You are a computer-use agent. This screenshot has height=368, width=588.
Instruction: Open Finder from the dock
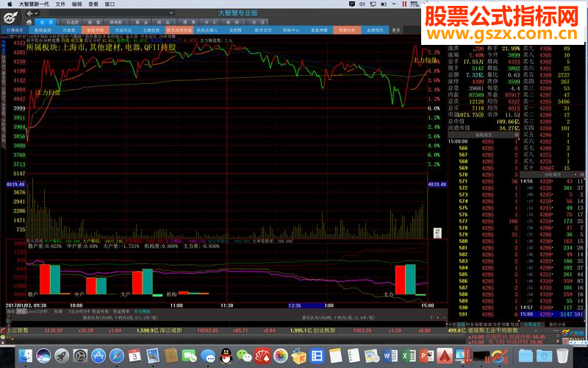click(x=26, y=355)
